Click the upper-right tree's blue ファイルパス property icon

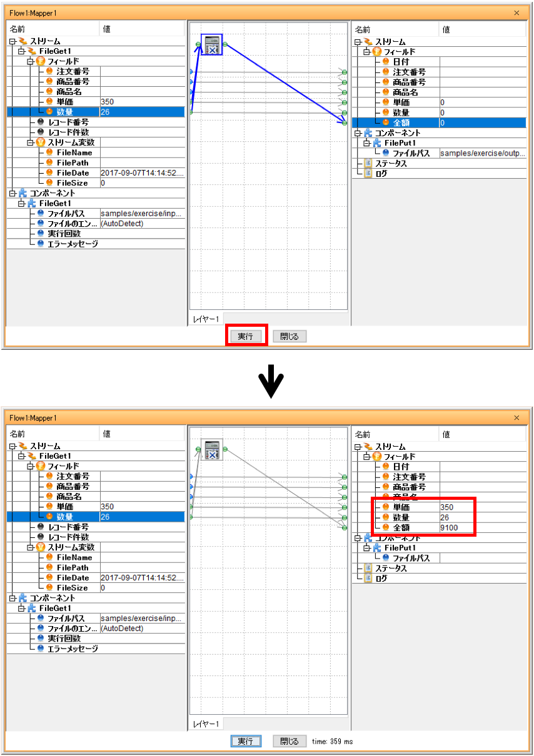click(386, 153)
